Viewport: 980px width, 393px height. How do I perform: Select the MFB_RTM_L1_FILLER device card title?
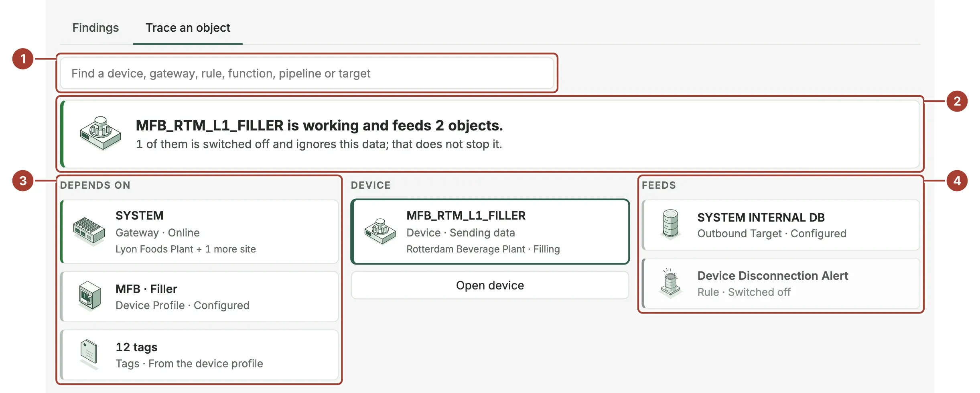[x=466, y=216]
